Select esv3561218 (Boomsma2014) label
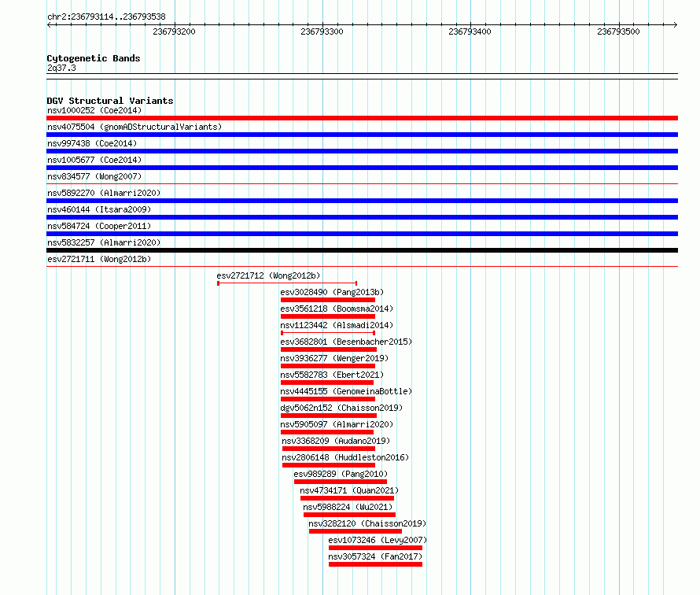The height and width of the screenshot is (595, 700). (x=337, y=309)
